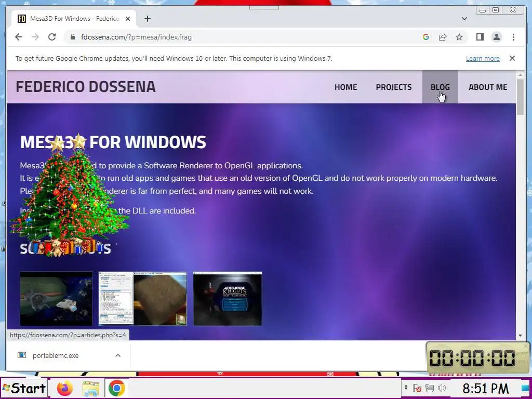The height and width of the screenshot is (399, 532).
Task: Open the PROJECTS menu item
Action: 394,87
